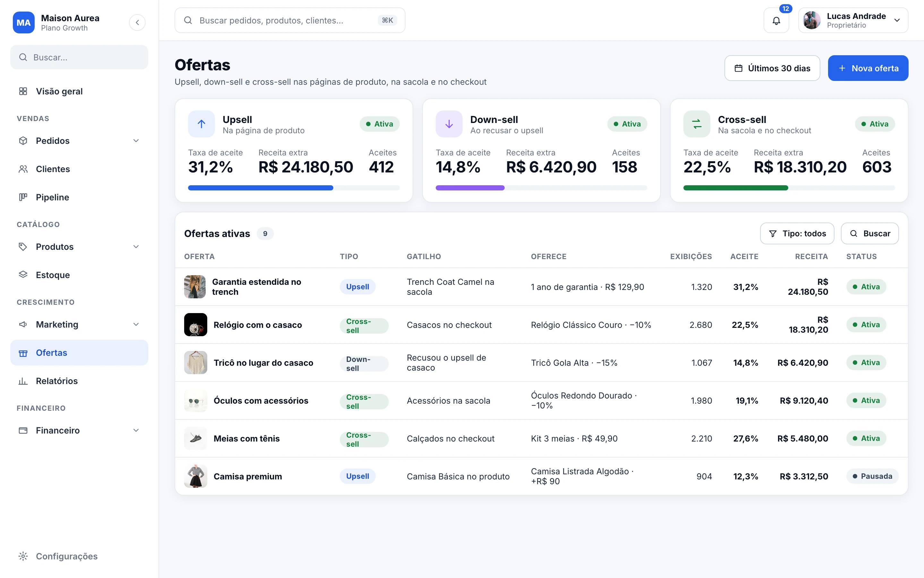Screen dimensions: 924x578
Task: Click the top search bar magnifier icon
Action: click(188, 20)
